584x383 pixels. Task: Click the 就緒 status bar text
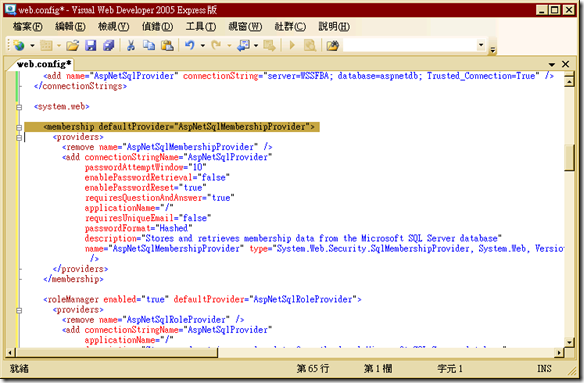[x=19, y=368]
